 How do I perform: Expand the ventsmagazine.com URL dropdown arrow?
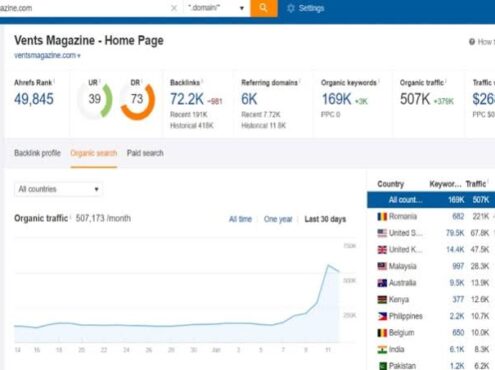tap(79, 56)
